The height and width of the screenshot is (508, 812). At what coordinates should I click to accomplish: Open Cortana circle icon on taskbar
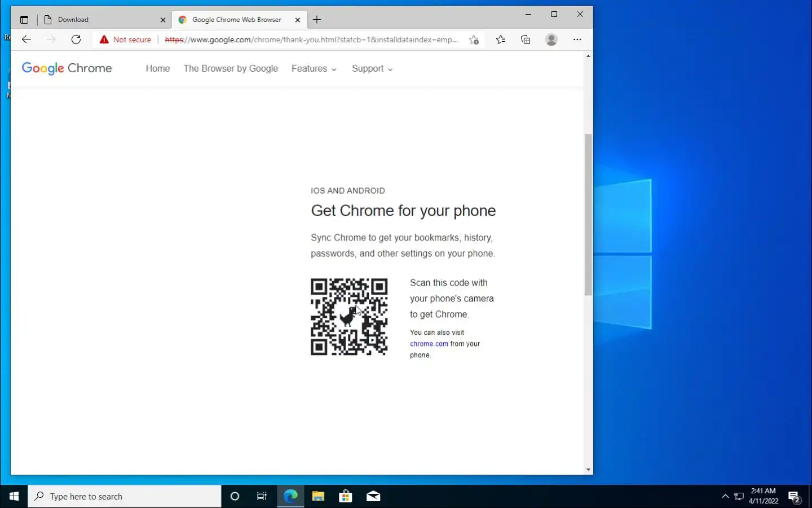[235, 496]
